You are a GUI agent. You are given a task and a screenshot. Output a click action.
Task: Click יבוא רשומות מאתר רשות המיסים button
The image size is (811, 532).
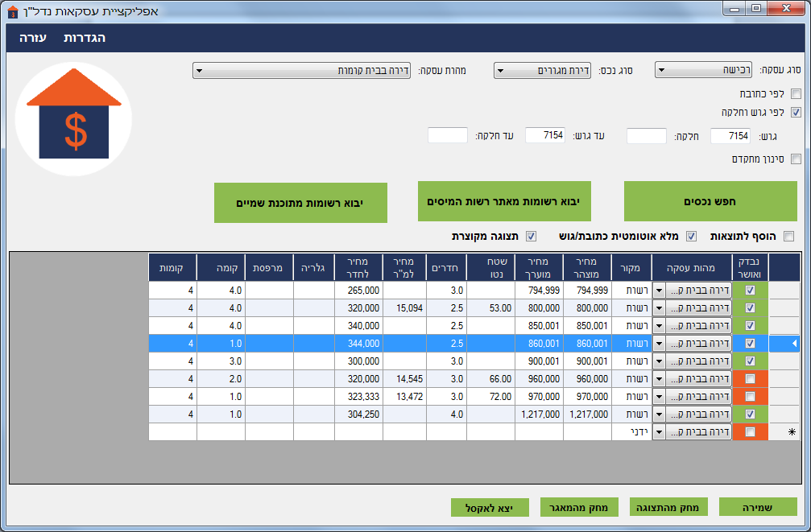(504, 201)
